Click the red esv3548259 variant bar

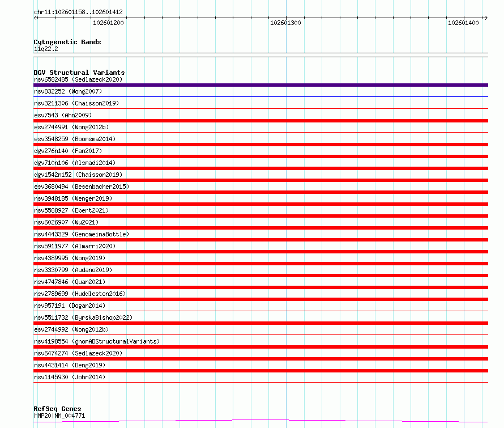click(x=260, y=145)
